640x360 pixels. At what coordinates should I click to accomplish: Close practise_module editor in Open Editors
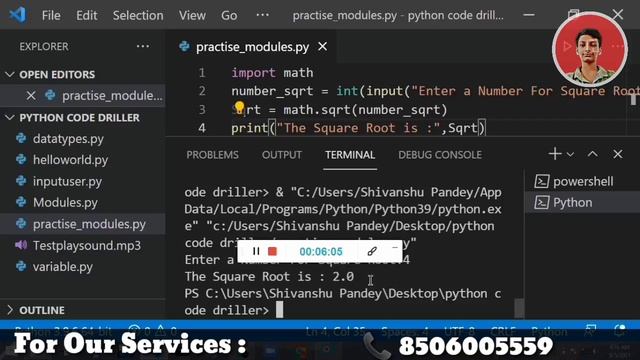[31, 96]
